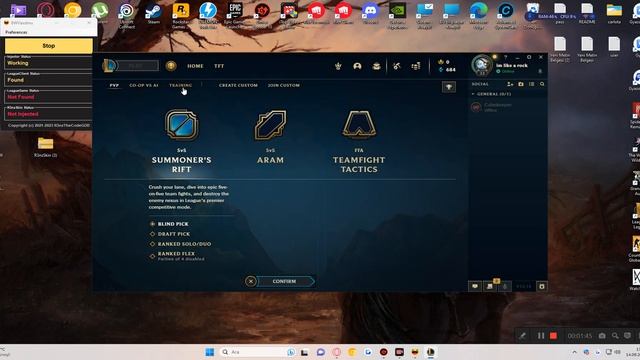Select the Draft Pick queue option
The height and width of the screenshot is (360, 640).
170,234
